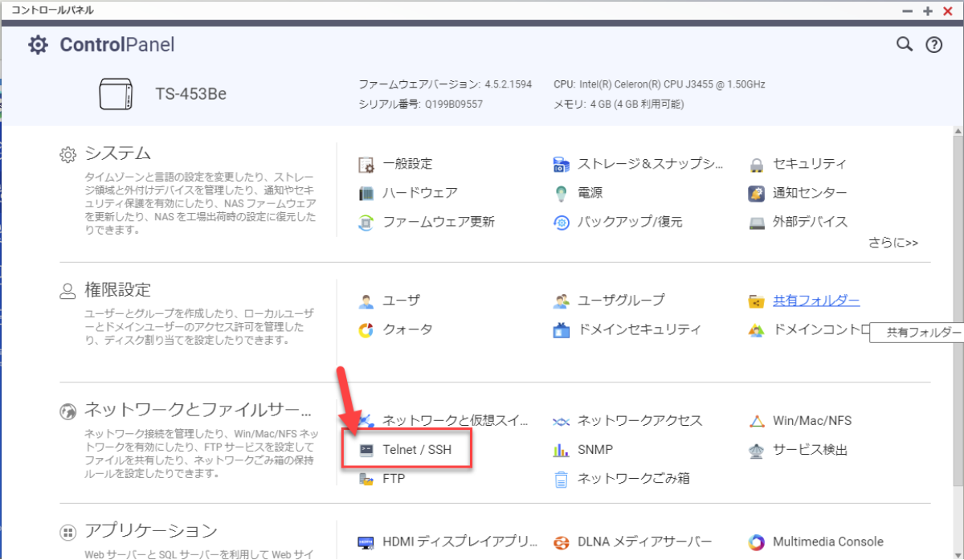The height and width of the screenshot is (560, 964).
Task: Click the Telnet / SSH label
Action: click(417, 450)
